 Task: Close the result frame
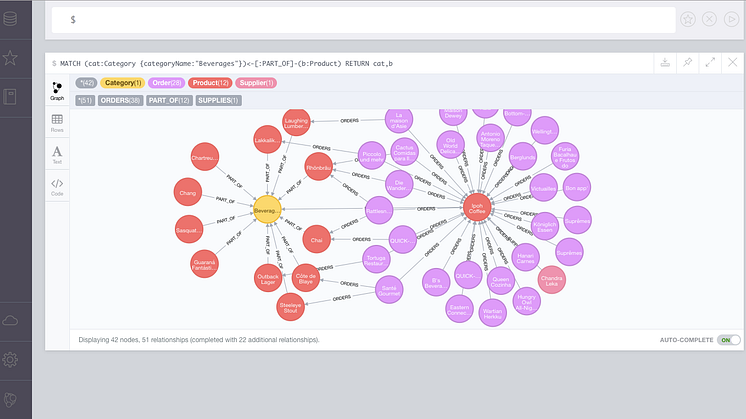[x=733, y=62]
